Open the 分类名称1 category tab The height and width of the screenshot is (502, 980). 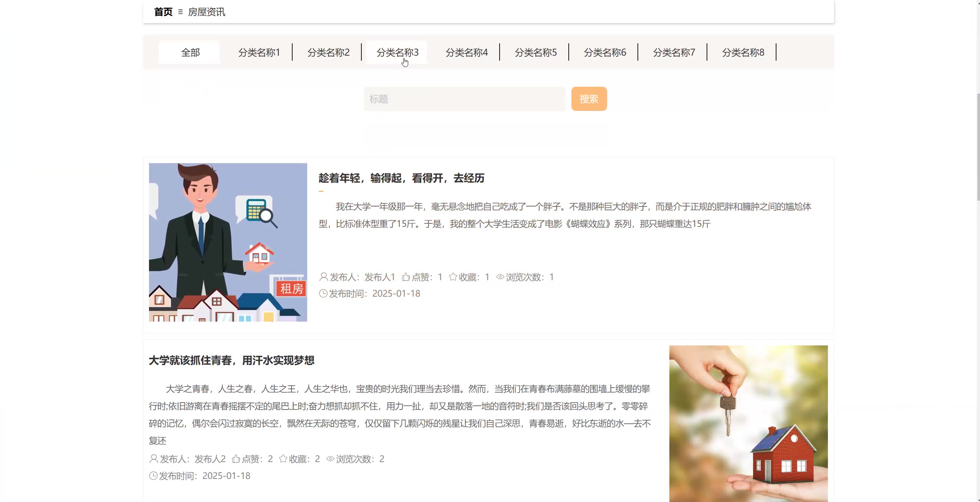click(x=259, y=52)
